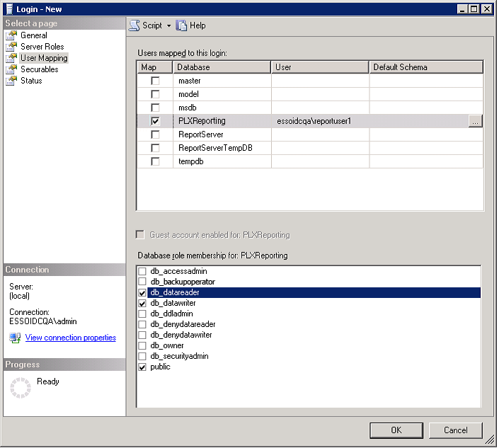Viewport: 499px width, 448px height.
Task: Enable the db_securityadmin role
Action: pyautogui.click(x=142, y=357)
